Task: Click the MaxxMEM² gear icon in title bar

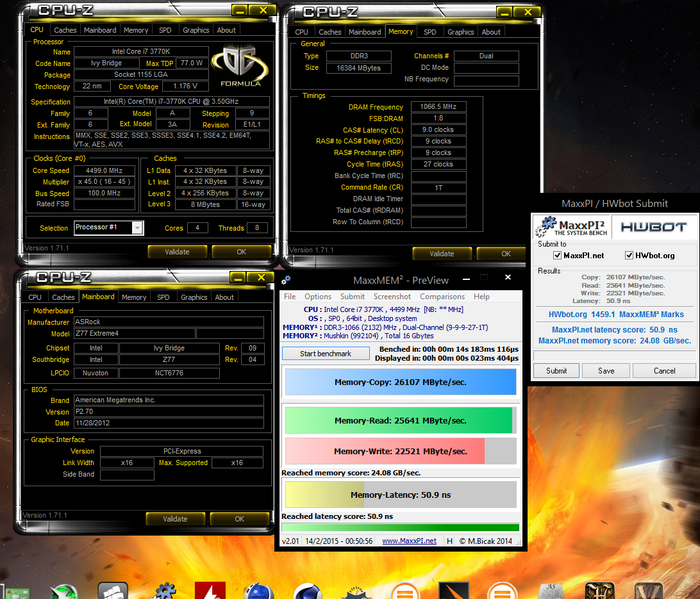Action: (286, 280)
